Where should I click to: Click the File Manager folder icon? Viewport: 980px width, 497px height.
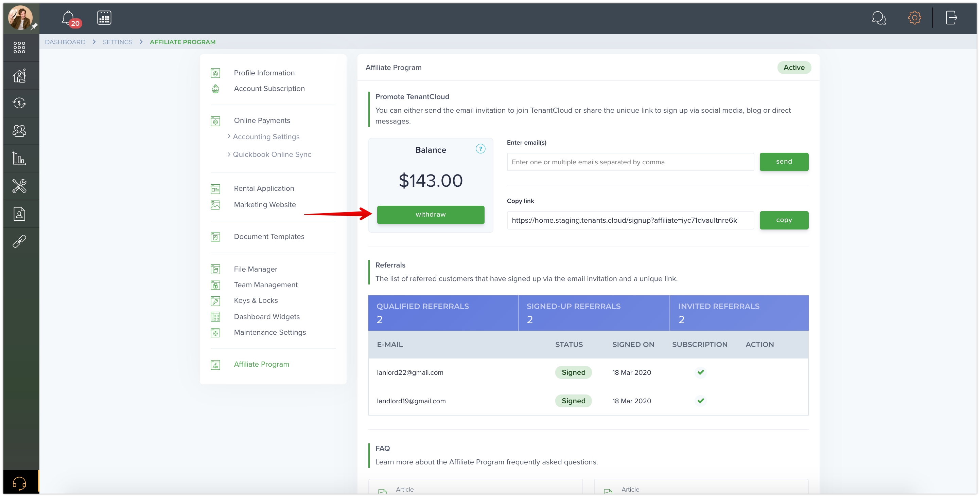[x=215, y=270]
